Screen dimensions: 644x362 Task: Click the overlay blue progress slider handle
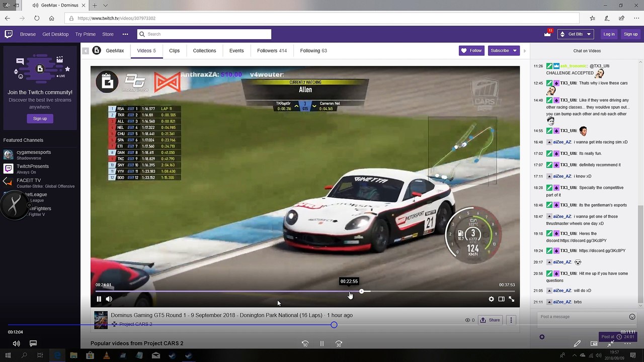[334, 325]
